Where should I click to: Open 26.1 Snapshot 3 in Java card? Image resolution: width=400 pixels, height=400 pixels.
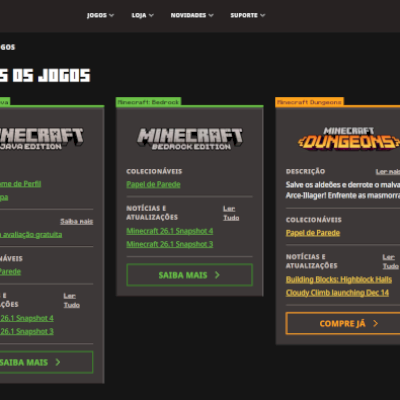point(27,331)
